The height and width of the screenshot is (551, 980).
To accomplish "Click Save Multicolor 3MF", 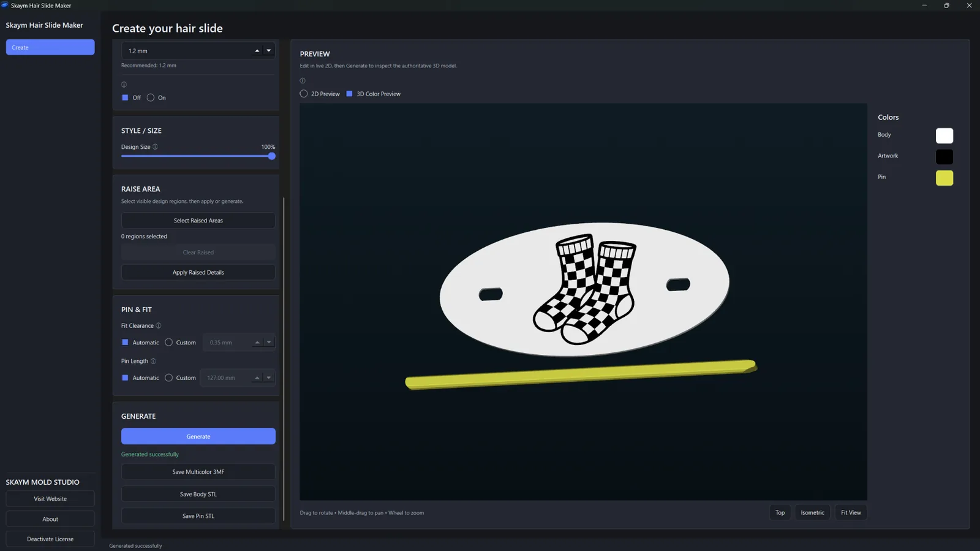I will tap(198, 472).
